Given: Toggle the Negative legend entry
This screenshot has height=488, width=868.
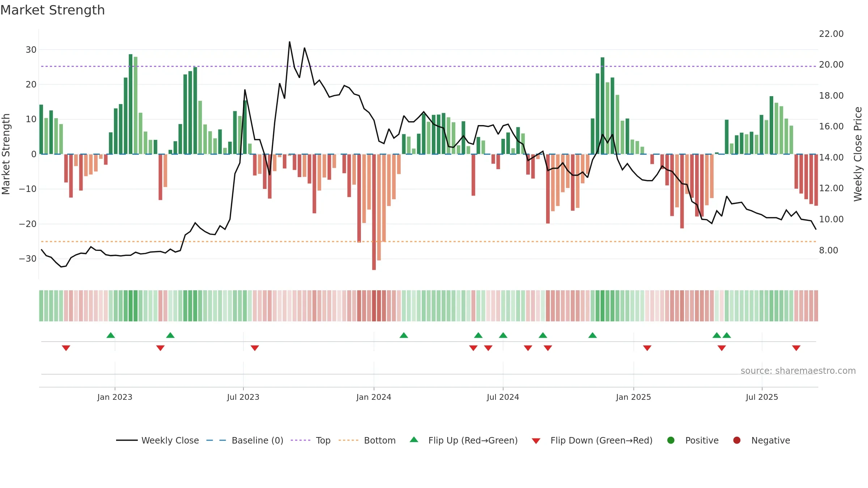Looking at the screenshot, I should click(761, 440).
